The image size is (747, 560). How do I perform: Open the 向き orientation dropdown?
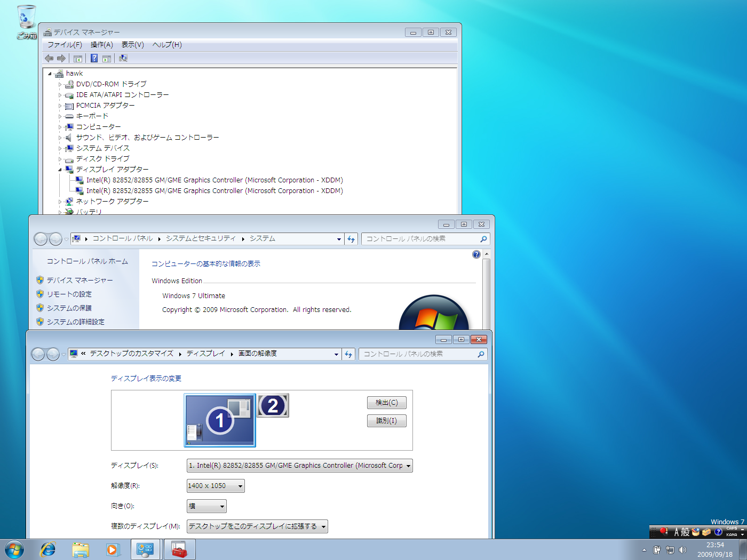click(206, 506)
